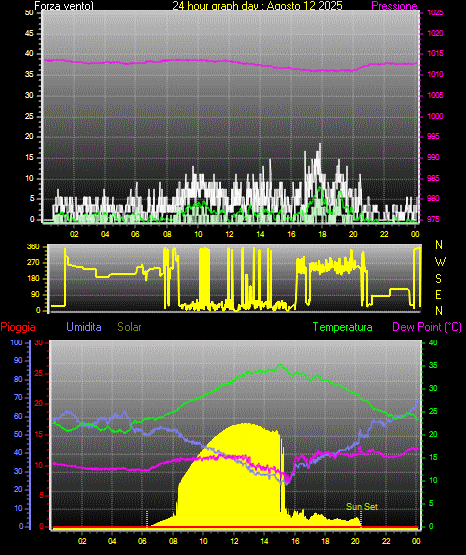Click the S compass direction label
The width and height of the screenshot is (466, 555).
(x=438, y=279)
